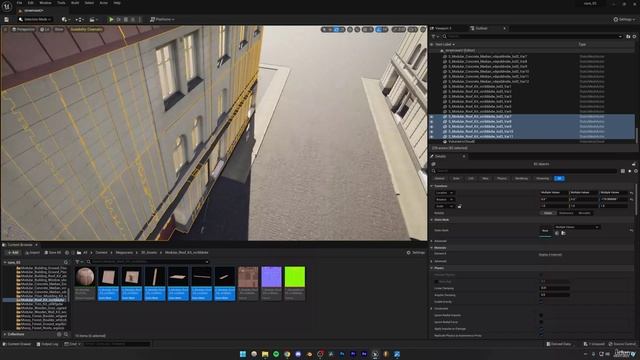The height and width of the screenshot is (360, 640).
Task: Open the Lit view mode dropdown
Action: click(45, 29)
